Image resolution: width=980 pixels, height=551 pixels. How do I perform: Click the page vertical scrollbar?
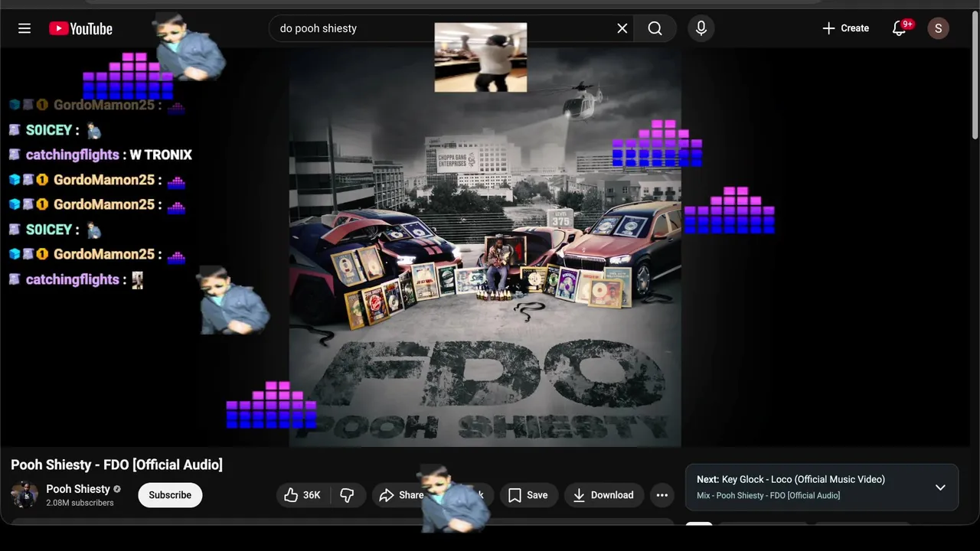pos(975,77)
